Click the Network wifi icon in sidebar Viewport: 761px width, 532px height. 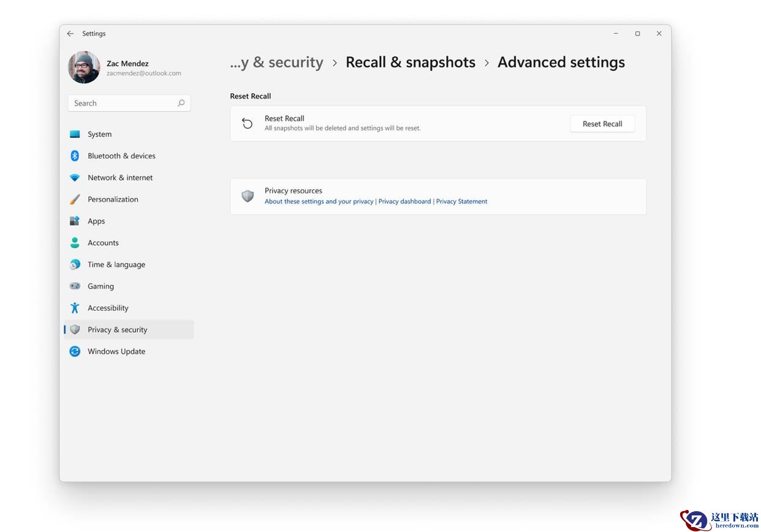click(75, 178)
